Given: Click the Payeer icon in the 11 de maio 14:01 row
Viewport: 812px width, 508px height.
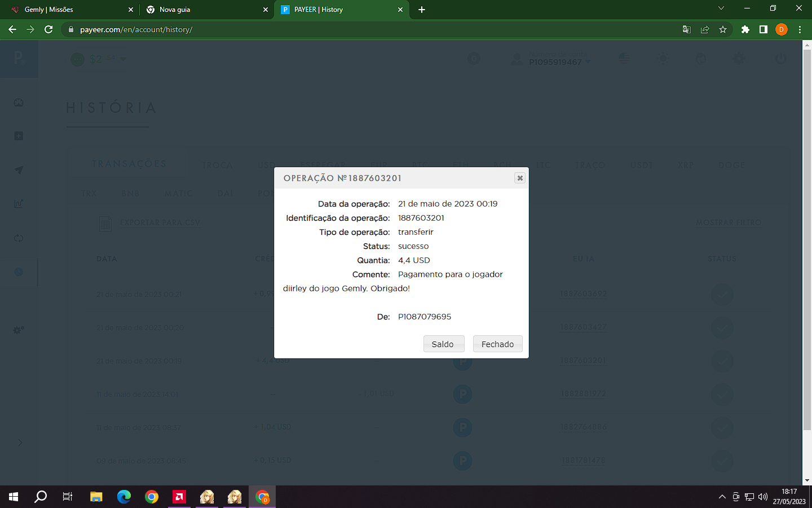Looking at the screenshot, I should point(462,394).
